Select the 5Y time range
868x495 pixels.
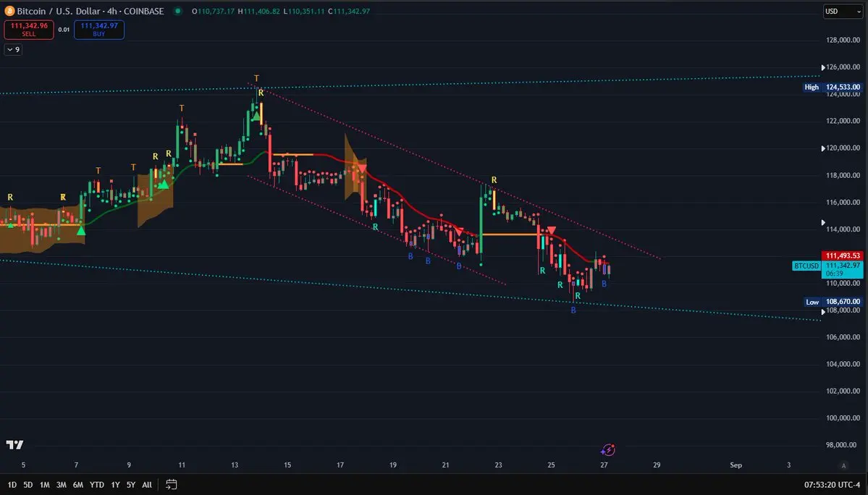tap(130, 484)
